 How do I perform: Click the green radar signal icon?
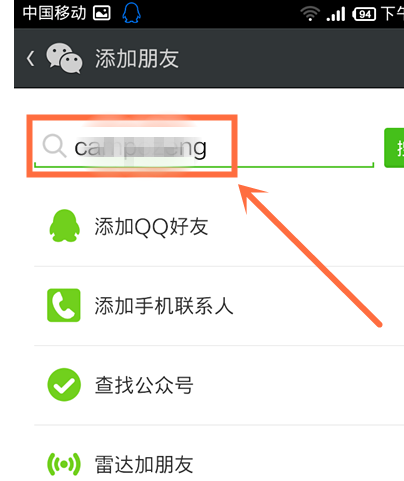(x=64, y=464)
